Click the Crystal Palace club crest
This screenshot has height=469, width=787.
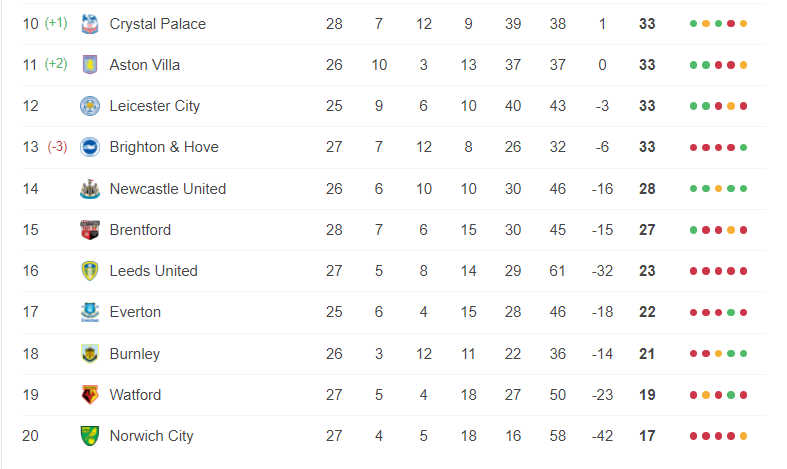pyautogui.click(x=90, y=24)
